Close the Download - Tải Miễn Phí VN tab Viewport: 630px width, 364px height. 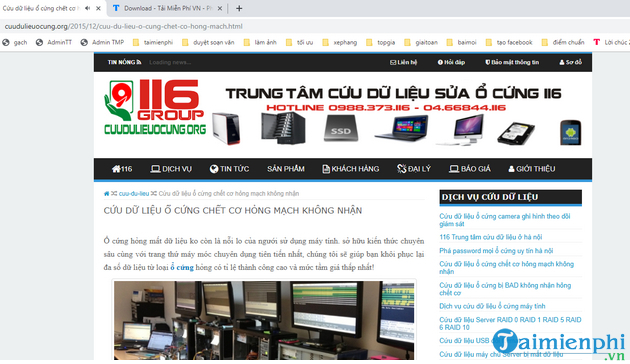[x=220, y=8]
